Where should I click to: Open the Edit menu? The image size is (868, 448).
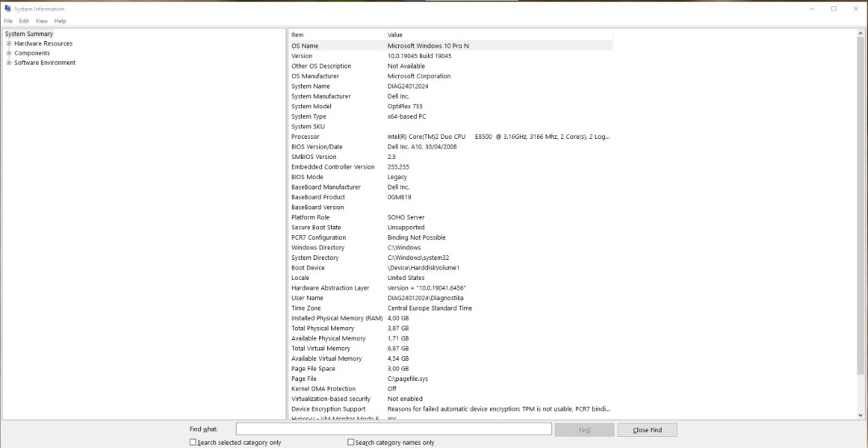(x=24, y=21)
